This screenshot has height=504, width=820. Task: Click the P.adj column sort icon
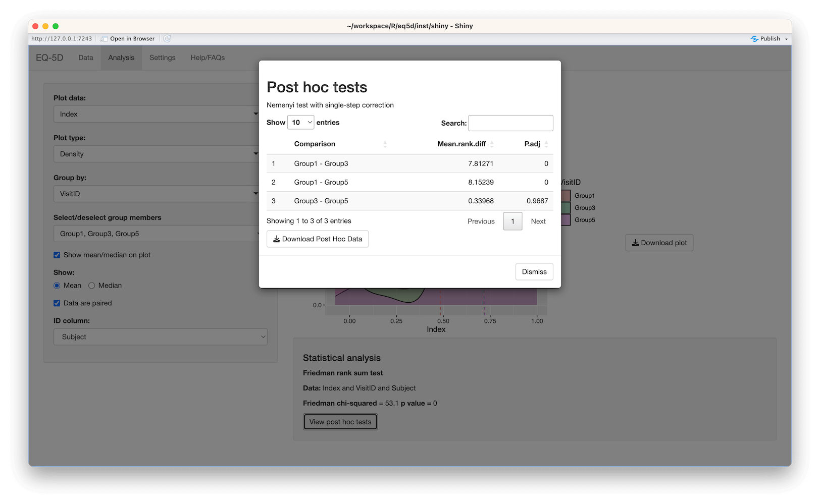point(546,144)
